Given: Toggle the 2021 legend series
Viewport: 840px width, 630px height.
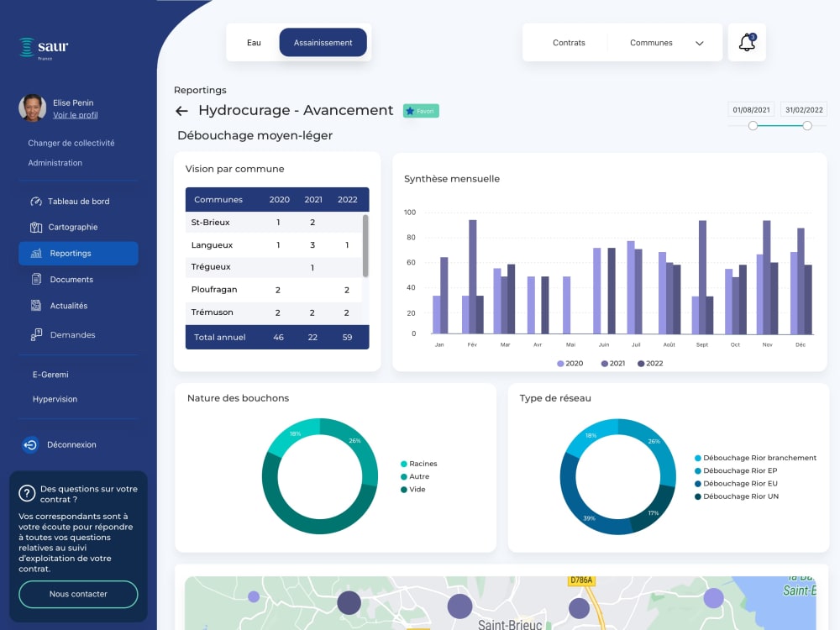Looking at the screenshot, I should point(613,363).
